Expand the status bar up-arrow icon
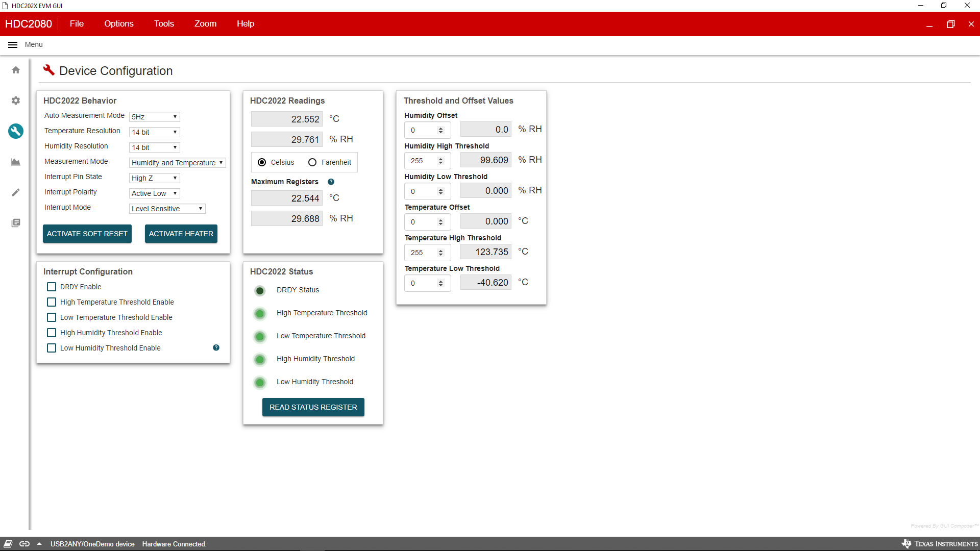This screenshot has height=551, width=980. tap(39, 544)
